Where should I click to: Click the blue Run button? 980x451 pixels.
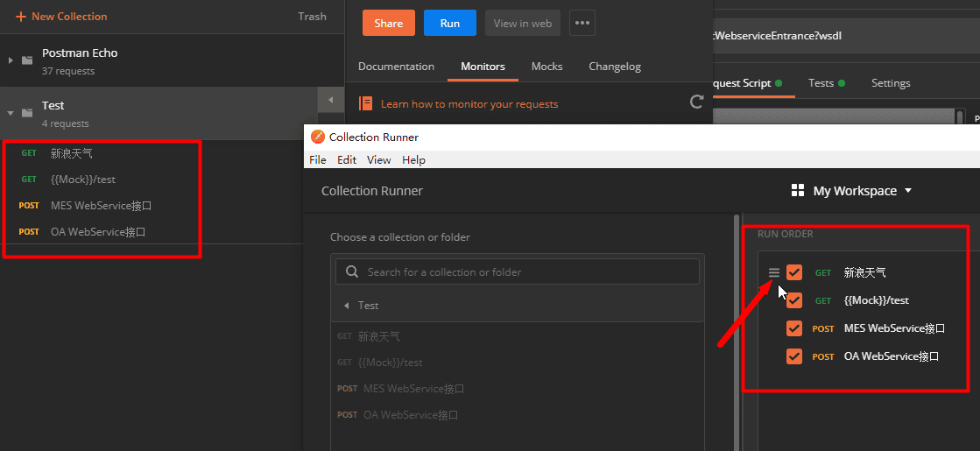[x=450, y=23]
